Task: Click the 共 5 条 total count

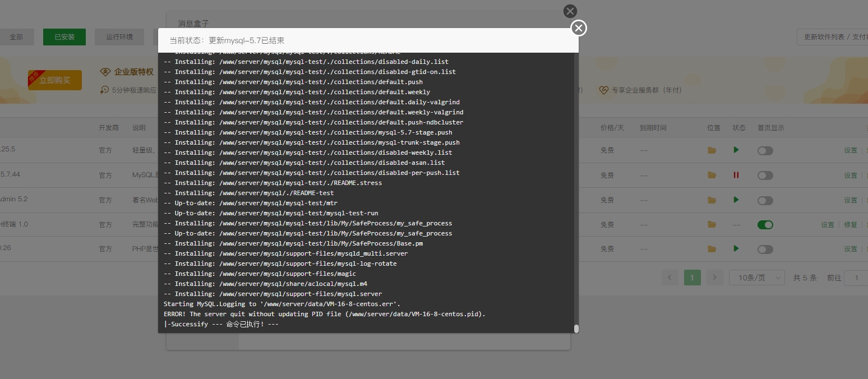Action: 805,278
